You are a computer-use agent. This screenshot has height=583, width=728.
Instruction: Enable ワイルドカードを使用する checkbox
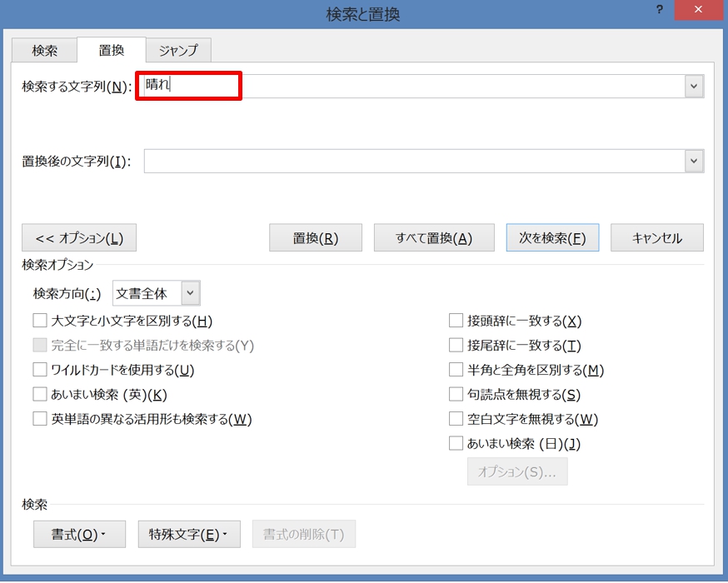pyautogui.click(x=40, y=370)
